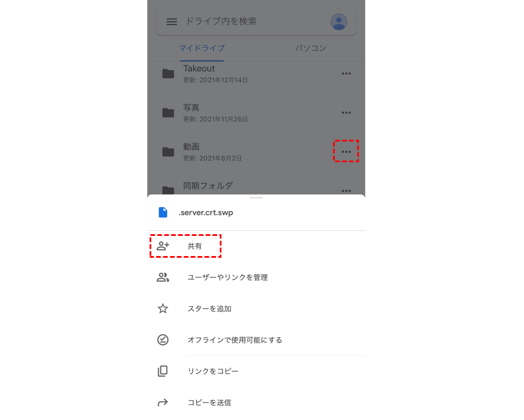Tap the 共有 person-add icon
Viewport: 524px width, 420px height.
point(163,246)
